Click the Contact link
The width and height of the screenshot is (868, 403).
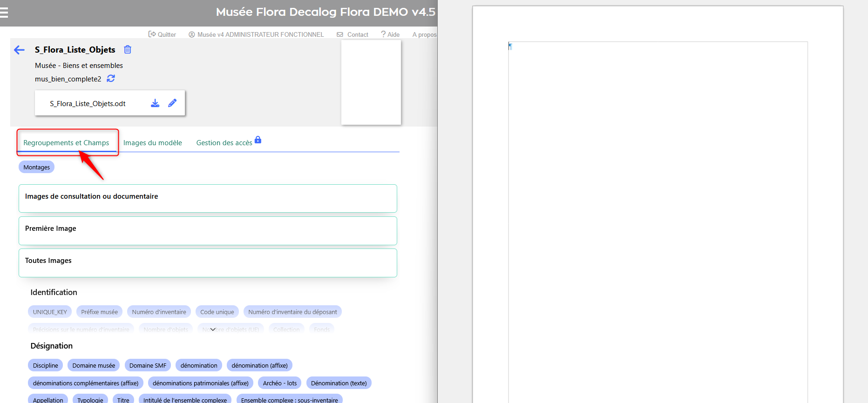click(x=353, y=34)
